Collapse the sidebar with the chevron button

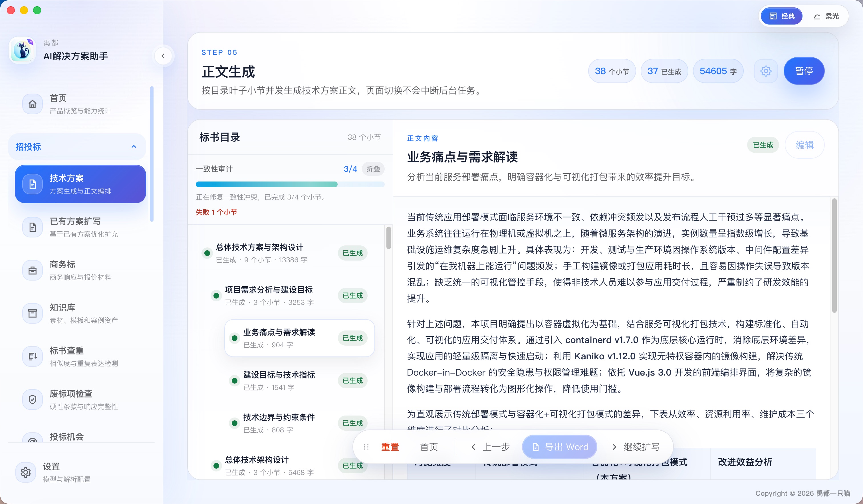163,56
